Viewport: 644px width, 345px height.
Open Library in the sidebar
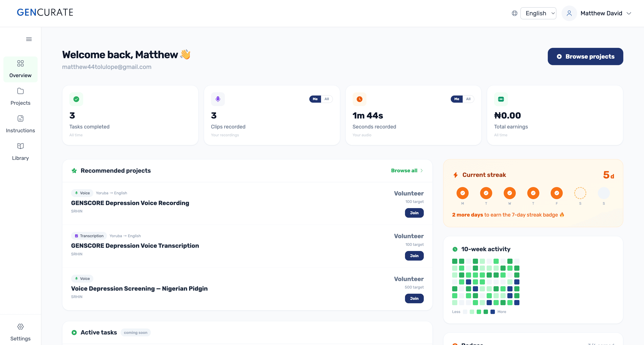(21, 152)
